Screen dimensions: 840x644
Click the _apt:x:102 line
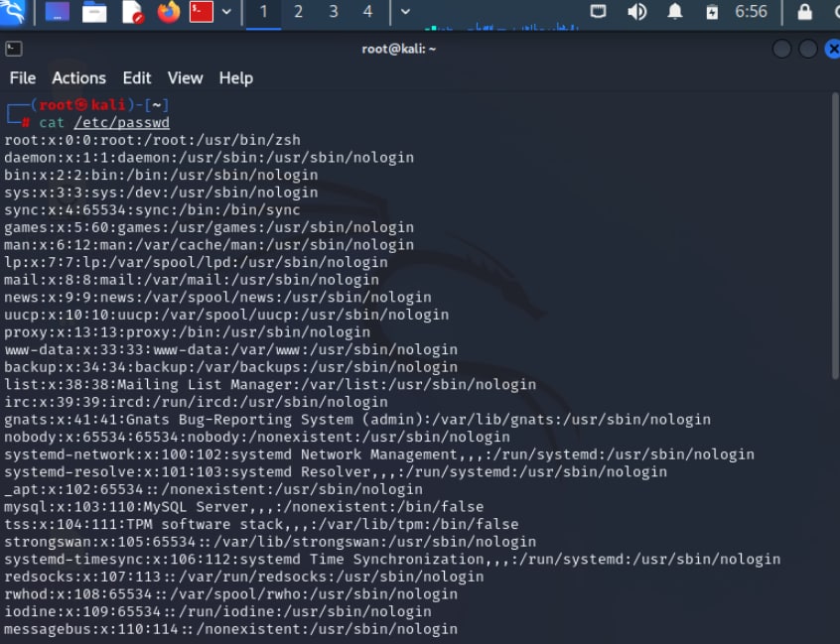(x=213, y=489)
